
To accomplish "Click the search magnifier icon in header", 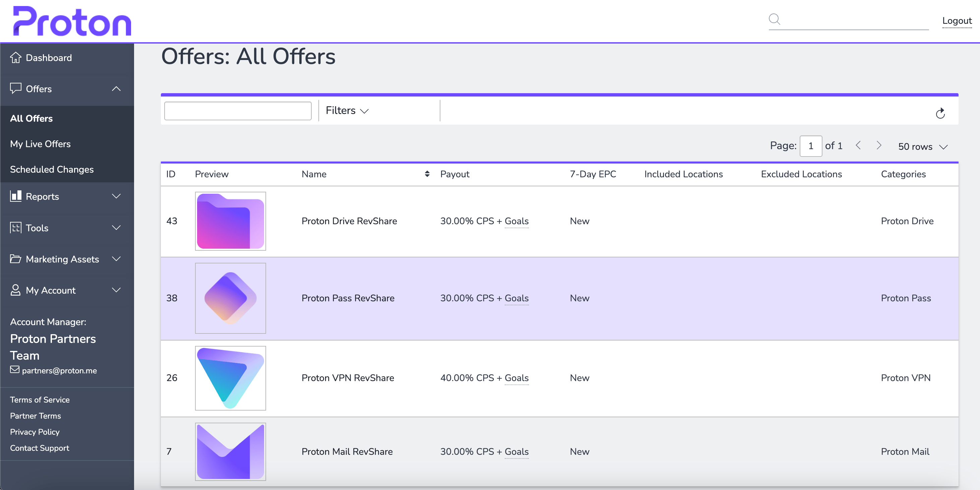I will 774,19.
